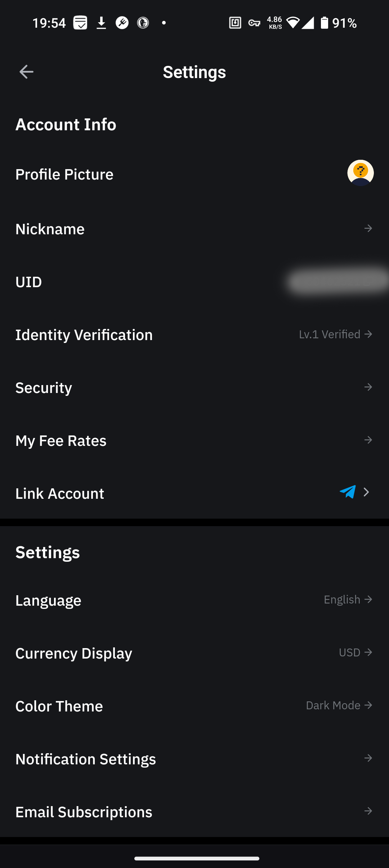Open the Nickname arrow
The height and width of the screenshot is (868, 389).
tap(368, 229)
